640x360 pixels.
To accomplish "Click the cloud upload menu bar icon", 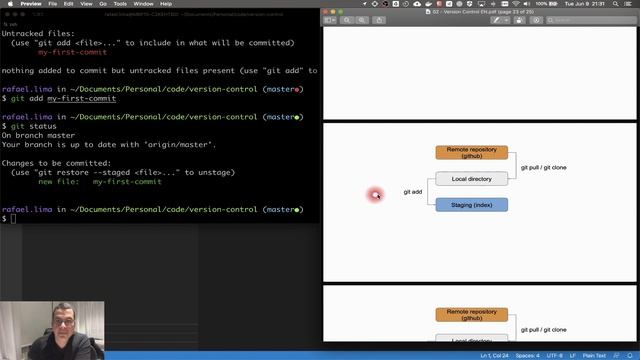I will (417, 4).
